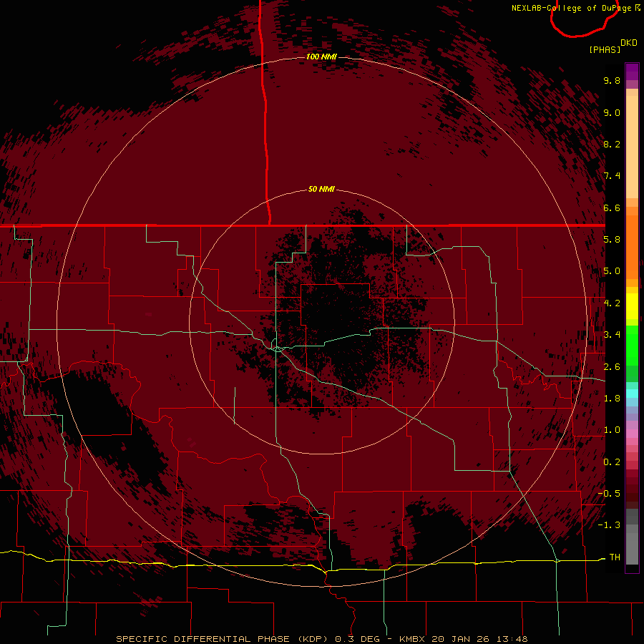Click the 2.6 scale value

tap(612, 367)
